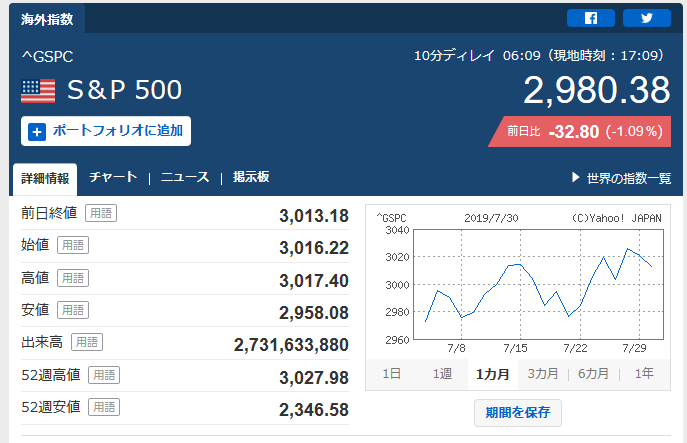The width and height of the screenshot is (687, 443).
Task: Open the 用語 glossary tag next to 出来高
Action: tap(87, 342)
